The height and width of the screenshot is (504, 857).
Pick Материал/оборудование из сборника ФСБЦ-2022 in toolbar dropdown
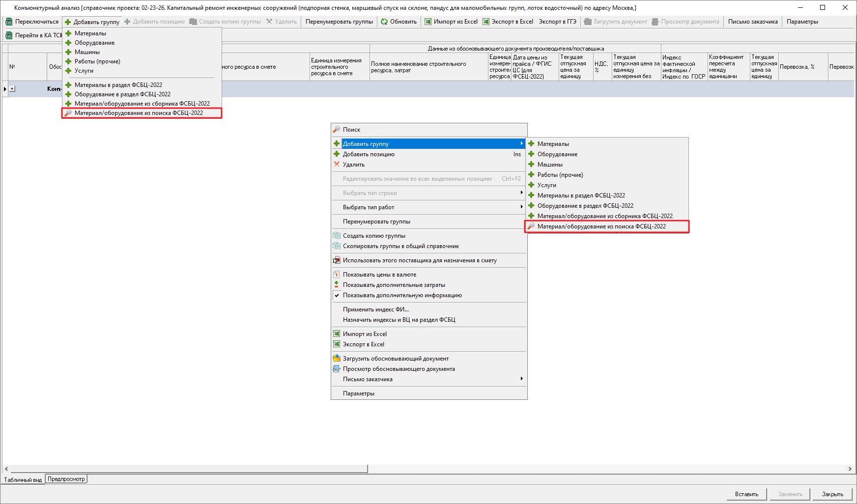[143, 104]
